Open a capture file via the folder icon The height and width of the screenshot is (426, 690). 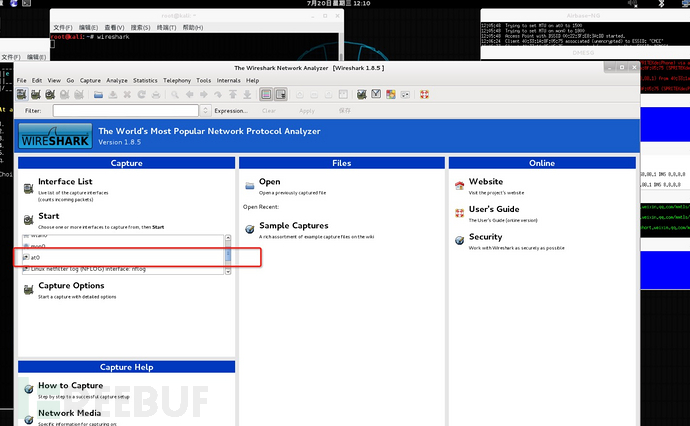click(x=99, y=95)
